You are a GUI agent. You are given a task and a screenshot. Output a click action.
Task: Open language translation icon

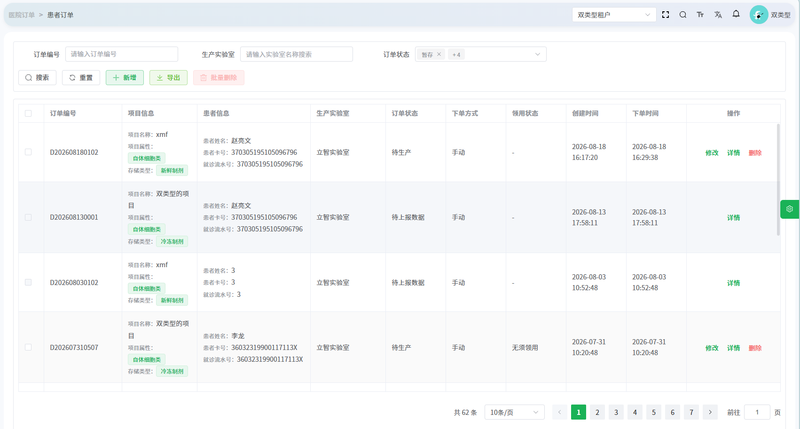point(718,15)
